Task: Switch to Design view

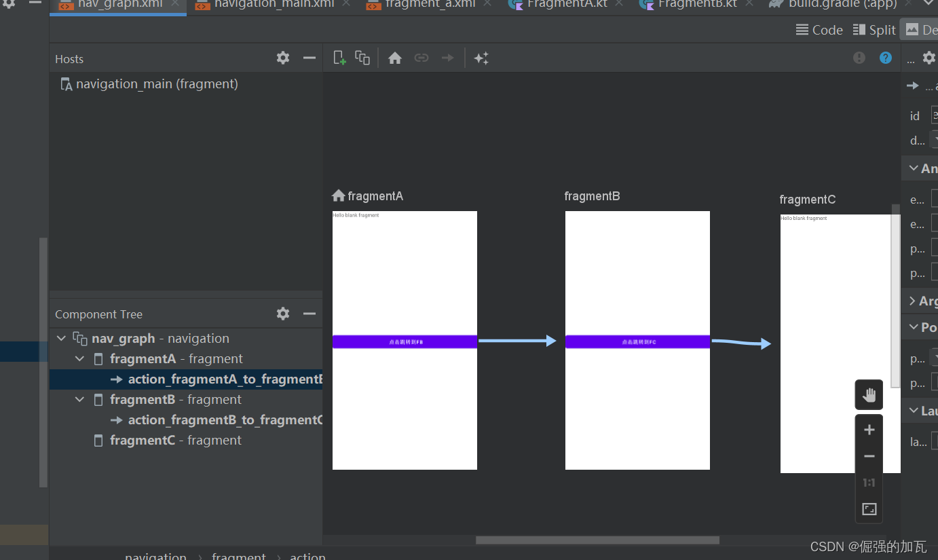Action: click(x=920, y=30)
